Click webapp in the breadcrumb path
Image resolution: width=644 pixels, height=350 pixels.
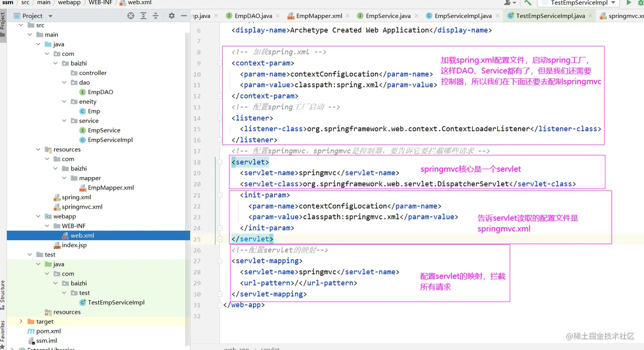point(69,3)
